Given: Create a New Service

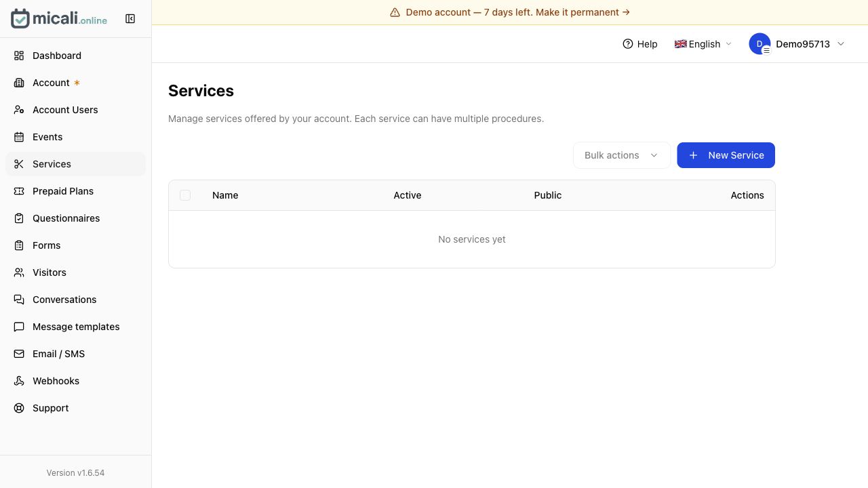Looking at the screenshot, I should (726, 155).
